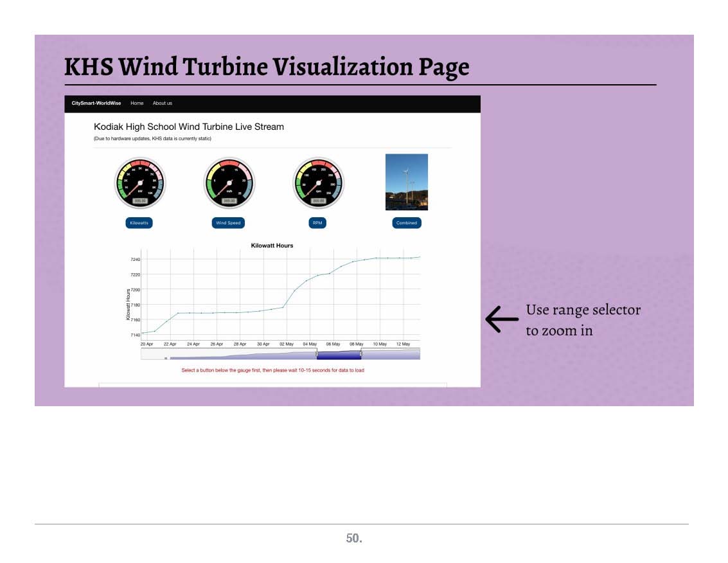
Task: Click the arrow pointing to the chart
Action: 502,319
